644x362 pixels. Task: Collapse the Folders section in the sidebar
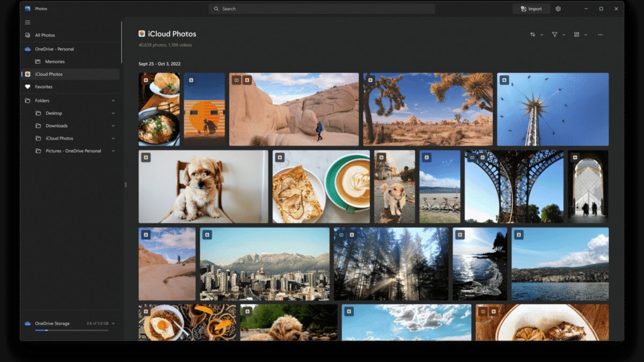[113, 100]
